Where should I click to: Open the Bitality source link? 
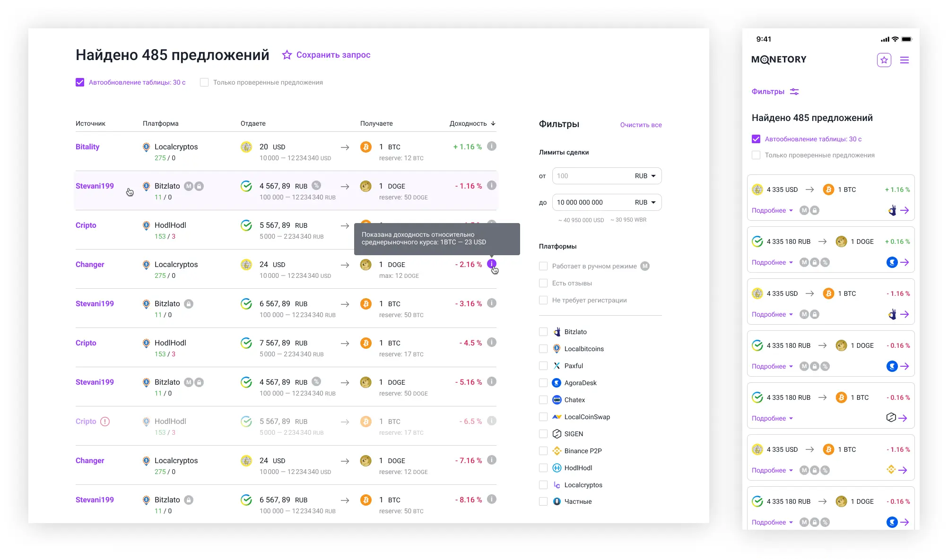pos(87,146)
